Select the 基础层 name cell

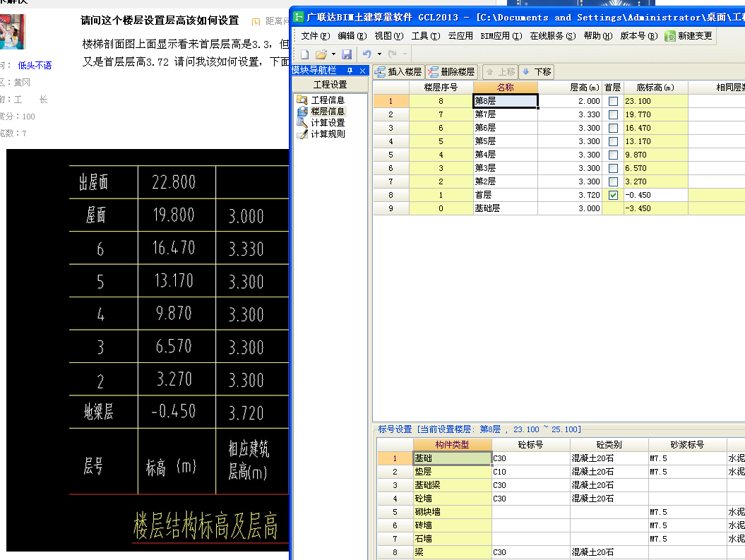point(506,208)
